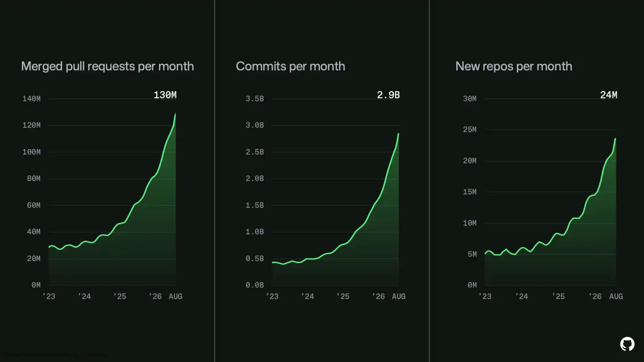The height and width of the screenshot is (362, 644).
Task: Click the 10M y-axis label
Action: [470, 223]
